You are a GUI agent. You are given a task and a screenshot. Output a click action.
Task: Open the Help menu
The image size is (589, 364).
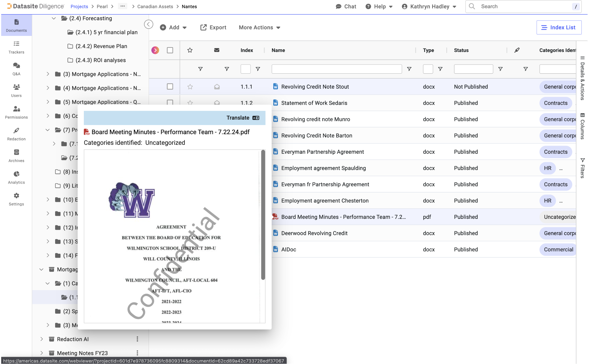point(379,7)
